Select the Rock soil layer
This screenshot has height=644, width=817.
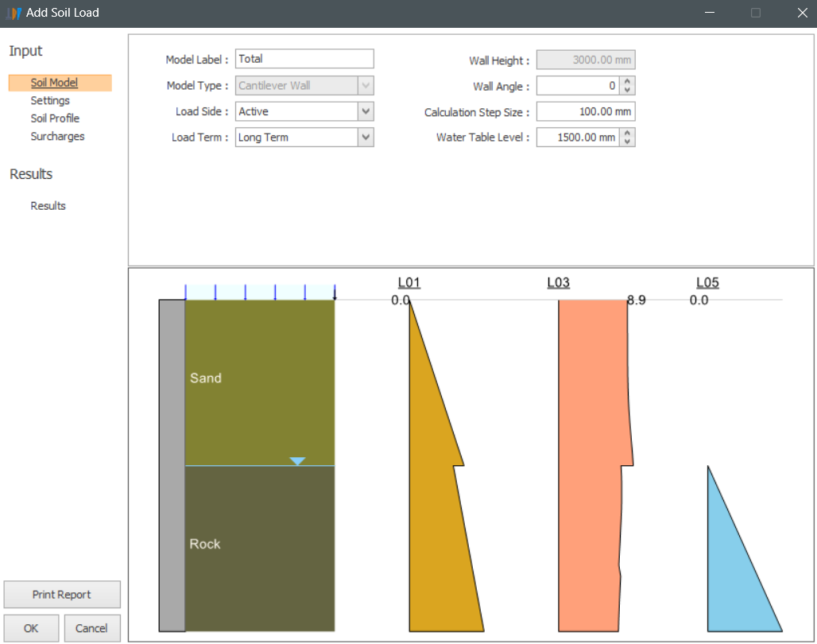pos(259,549)
